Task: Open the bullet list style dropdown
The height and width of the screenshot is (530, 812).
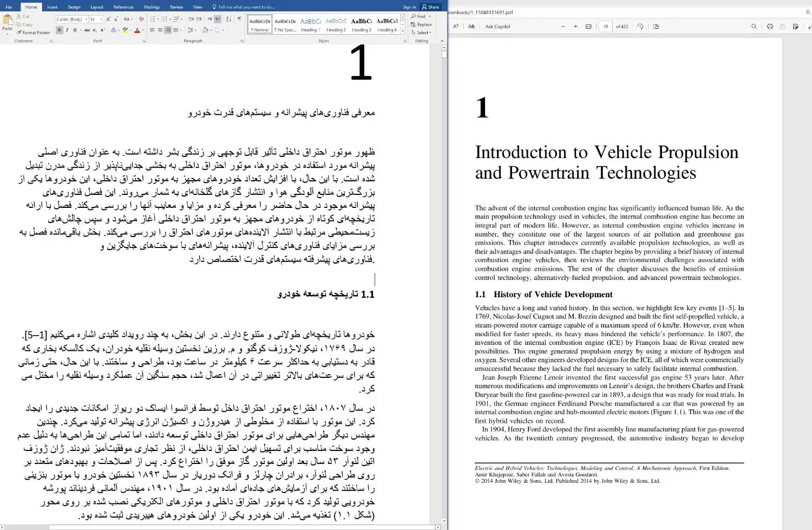Action: pyautogui.click(x=157, y=18)
